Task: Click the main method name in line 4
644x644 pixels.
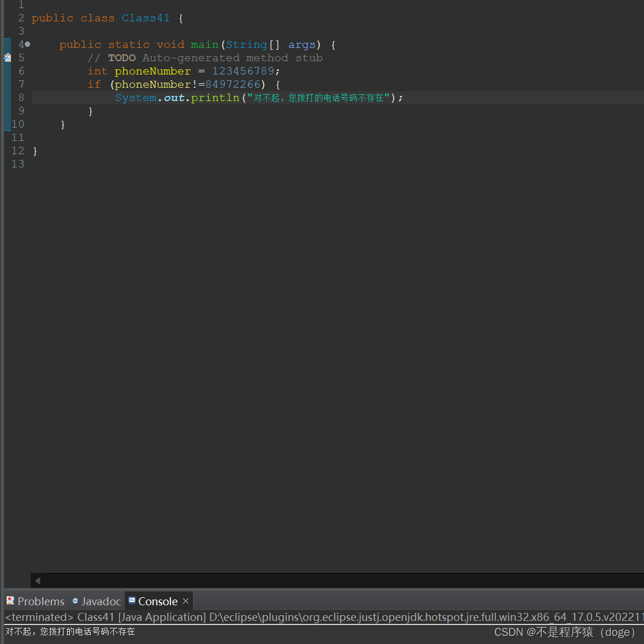Action: (x=204, y=44)
